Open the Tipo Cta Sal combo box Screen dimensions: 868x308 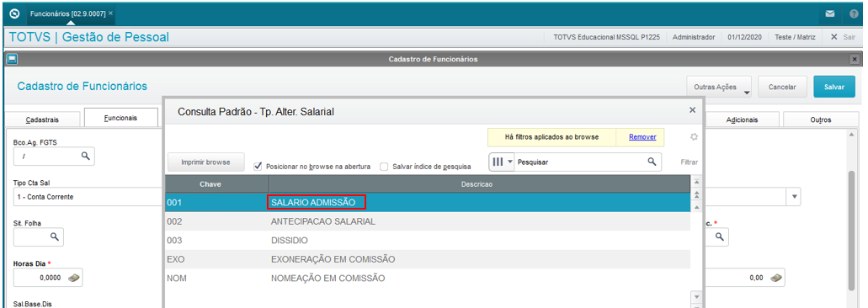[88, 197]
